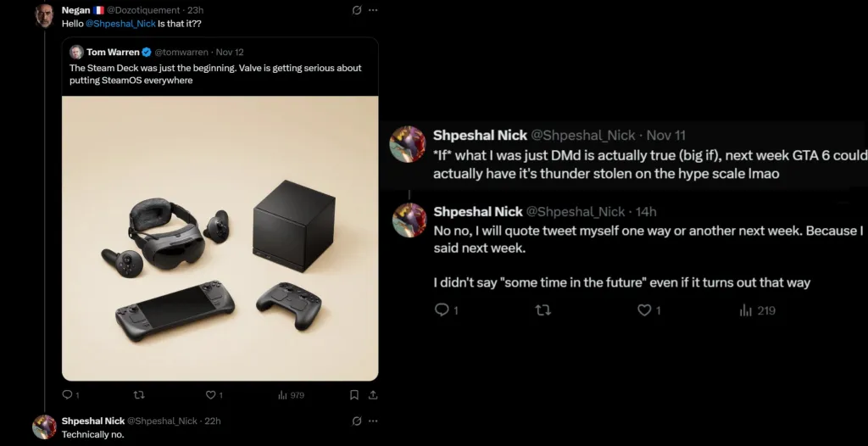This screenshot has width=868, height=446.
Task: Open the Nov 11 tweet timestamp
Action: click(x=665, y=135)
